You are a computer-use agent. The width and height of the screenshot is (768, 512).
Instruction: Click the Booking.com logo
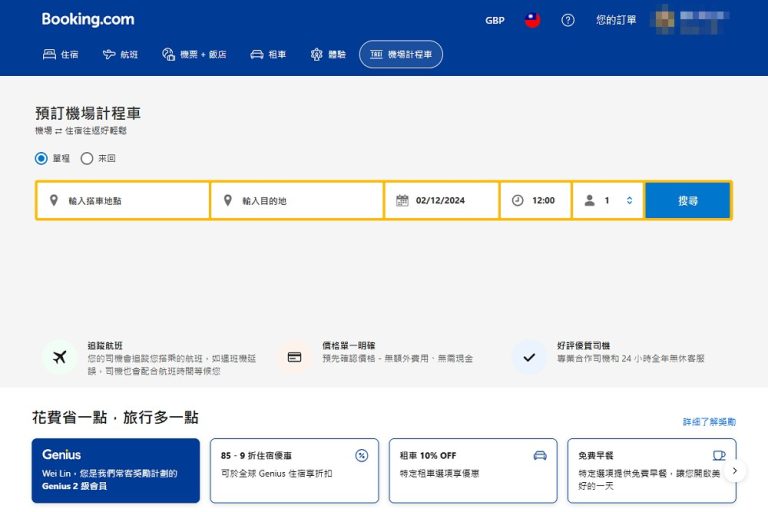click(x=88, y=20)
